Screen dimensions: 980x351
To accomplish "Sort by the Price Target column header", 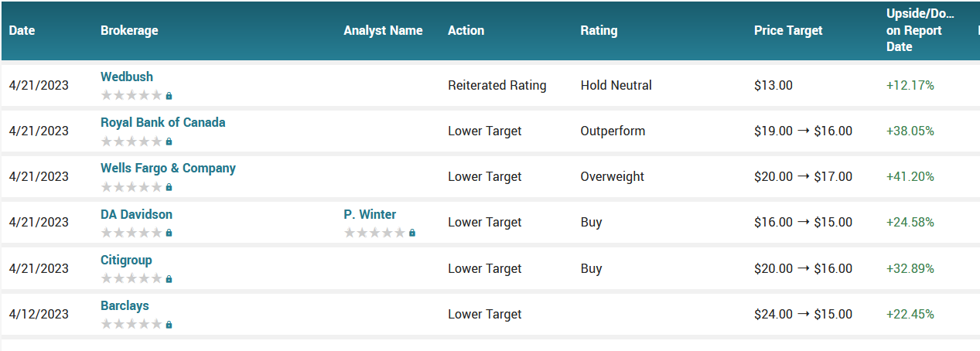I will [788, 30].
